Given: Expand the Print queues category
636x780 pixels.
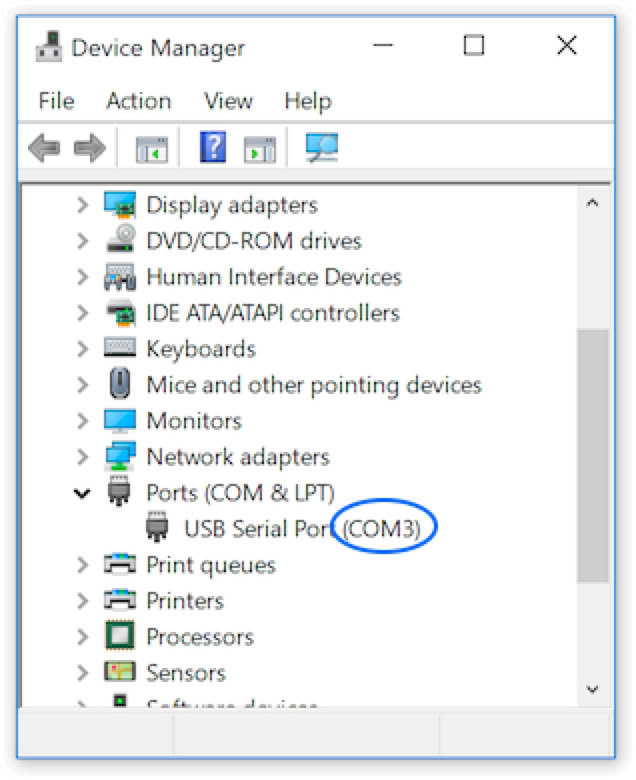Looking at the screenshot, I should pyautogui.click(x=82, y=565).
